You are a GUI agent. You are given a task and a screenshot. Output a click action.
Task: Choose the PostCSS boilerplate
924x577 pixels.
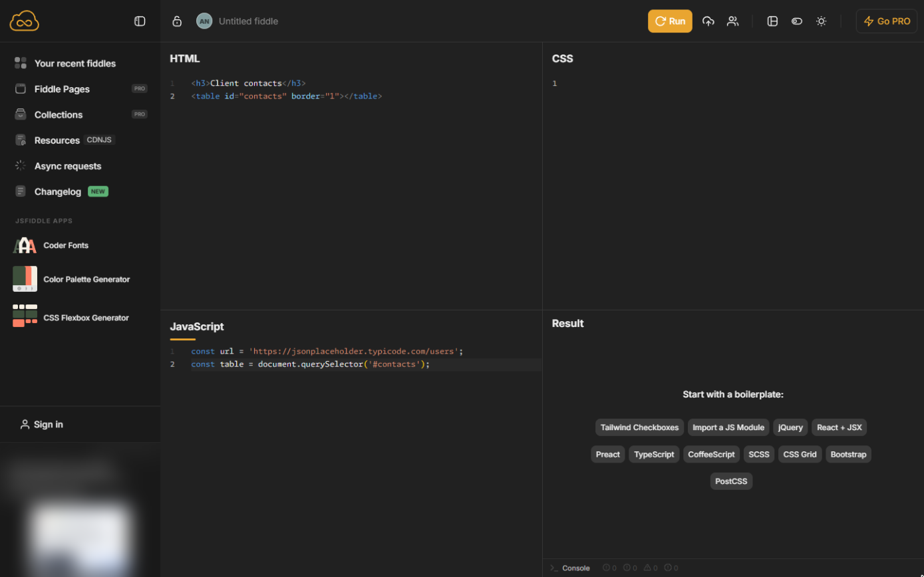click(731, 481)
